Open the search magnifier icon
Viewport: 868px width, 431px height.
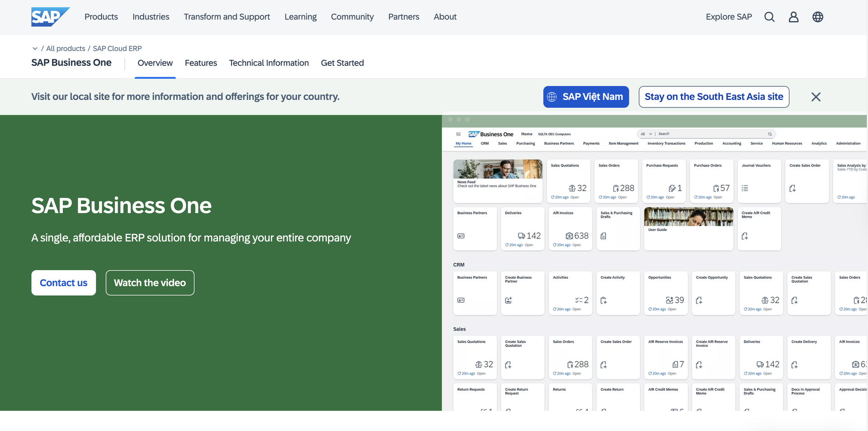point(769,17)
